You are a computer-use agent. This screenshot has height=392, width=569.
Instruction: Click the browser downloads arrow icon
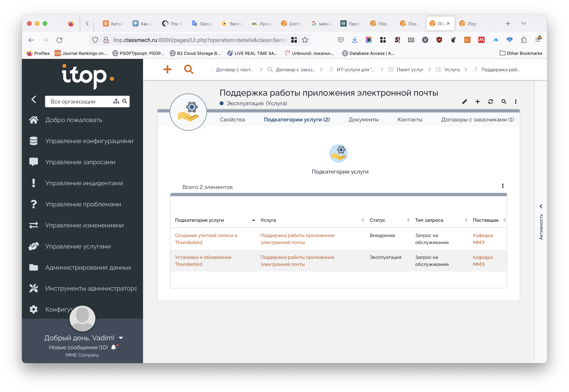(x=354, y=40)
